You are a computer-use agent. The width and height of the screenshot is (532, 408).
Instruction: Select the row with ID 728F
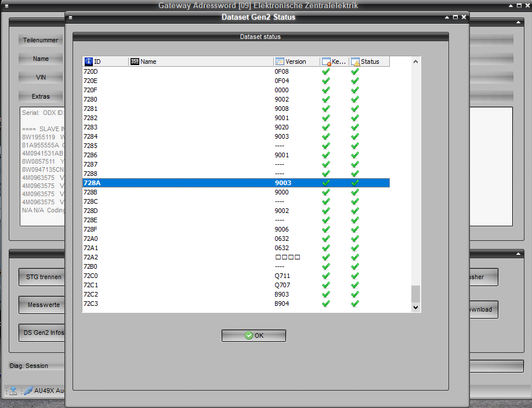coord(236,229)
